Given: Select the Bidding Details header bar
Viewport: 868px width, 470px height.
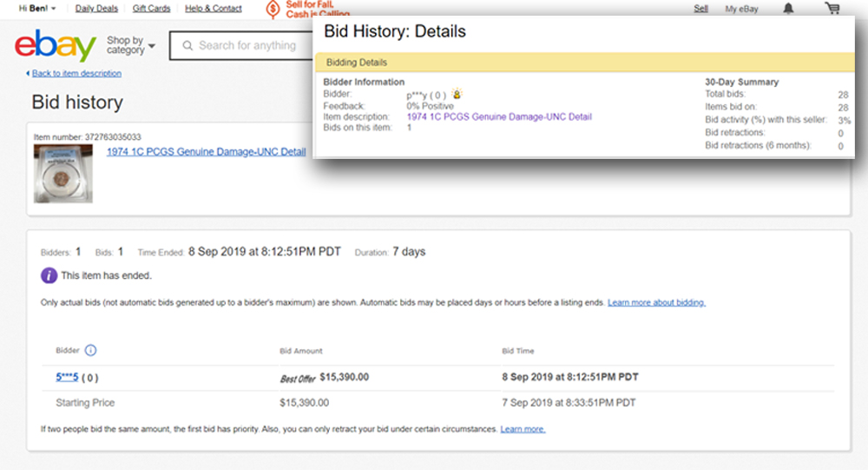Looking at the screenshot, I should (584, 62).
